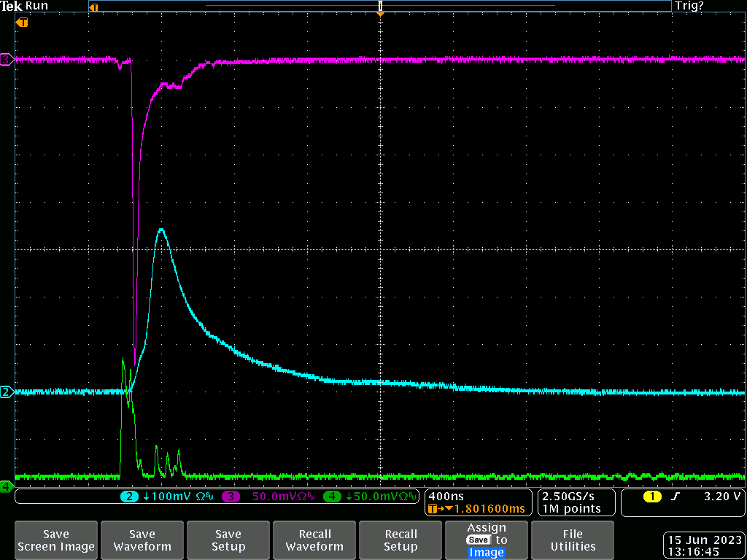The width and height of the screenshot is (747, 560).
Task: Toggle the Run acquisition status indicator
Action: pos(36,6)
